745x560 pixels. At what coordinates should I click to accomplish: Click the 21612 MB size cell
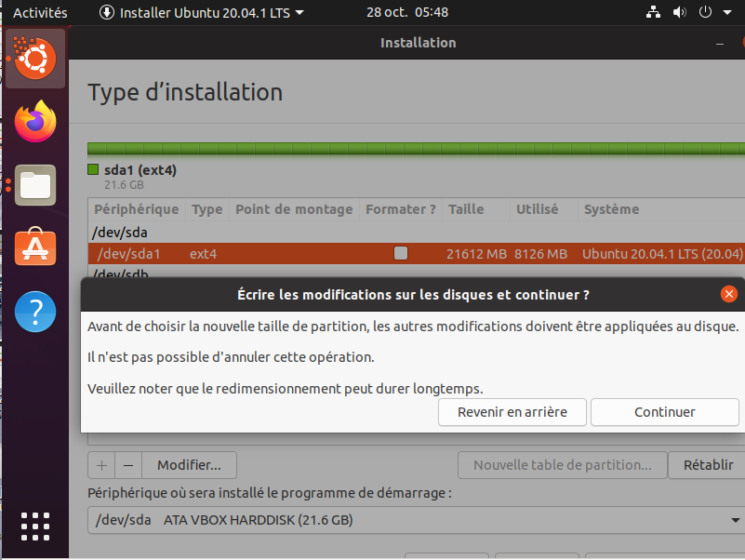(x=476, y=254)
